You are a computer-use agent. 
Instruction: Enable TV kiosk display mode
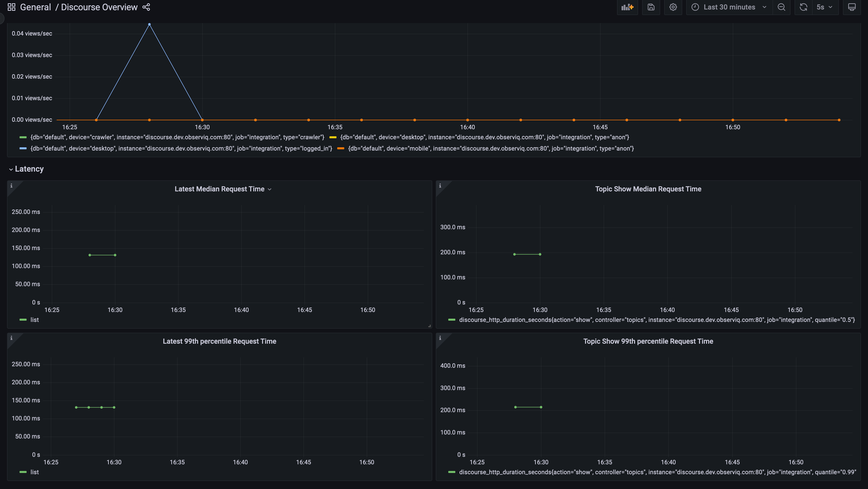(x=851, y=7)
